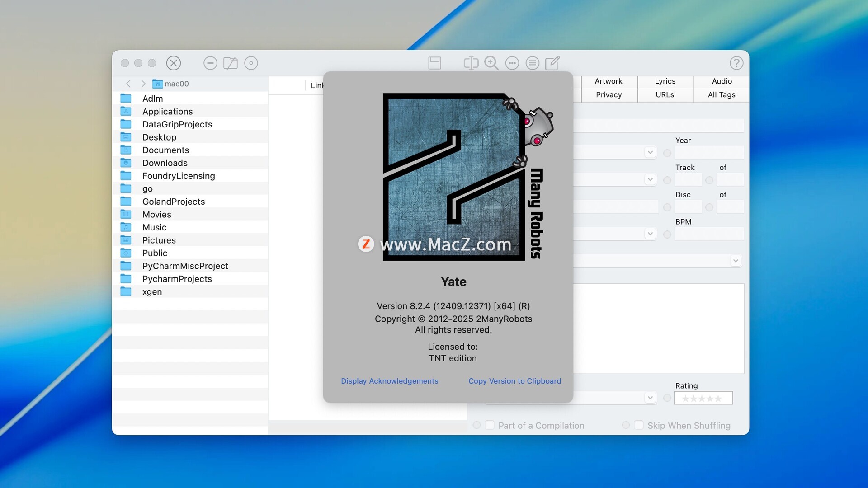The image size is (868, 488).
Task: Open the wide dropdown arrow below the BPM row
Action: tap(736, 261)
